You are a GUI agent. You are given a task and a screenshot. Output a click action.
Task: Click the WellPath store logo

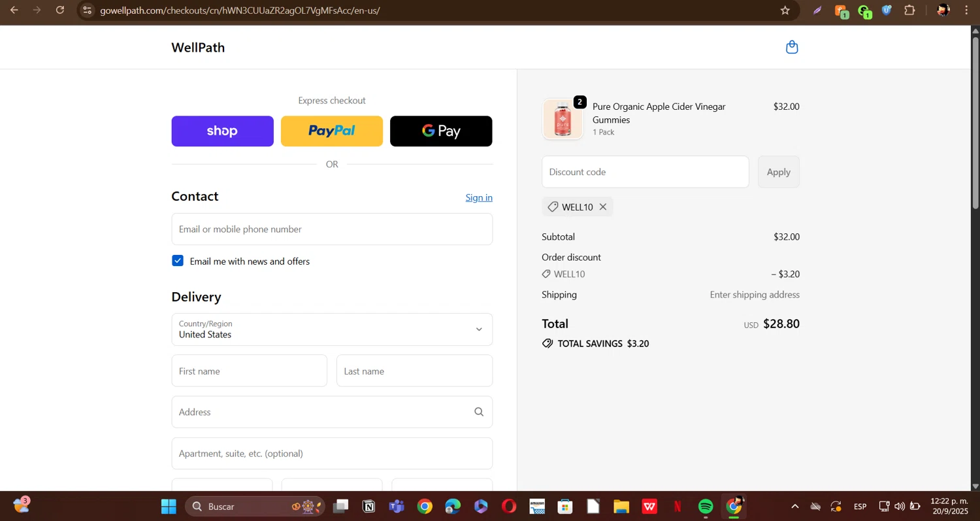point(198,48)
